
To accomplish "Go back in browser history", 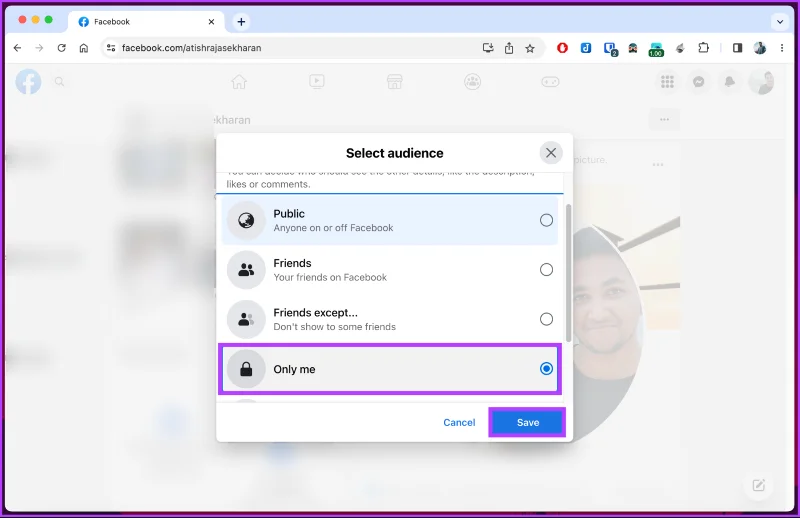I will coord(17,48).
